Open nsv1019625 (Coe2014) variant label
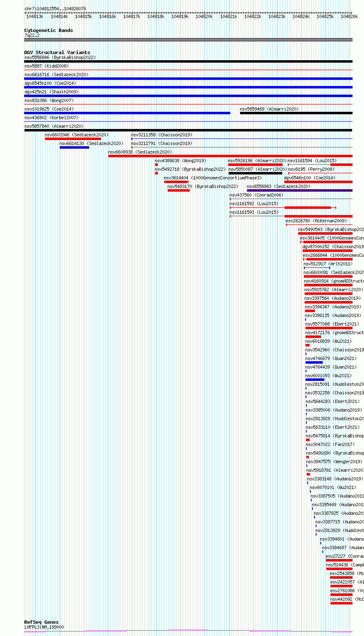Screen dimensions: 364x636 tap(49, 109)
